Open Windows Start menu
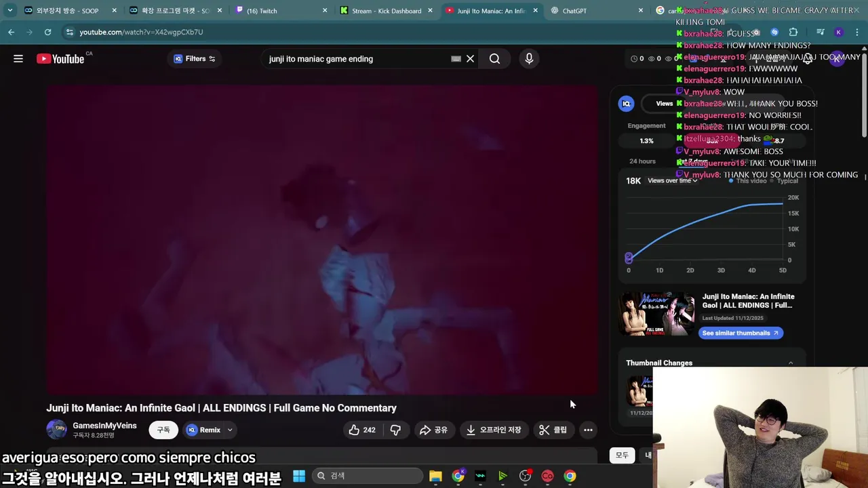The height and width of the screenshot is (488, 868). pos(299,476)
